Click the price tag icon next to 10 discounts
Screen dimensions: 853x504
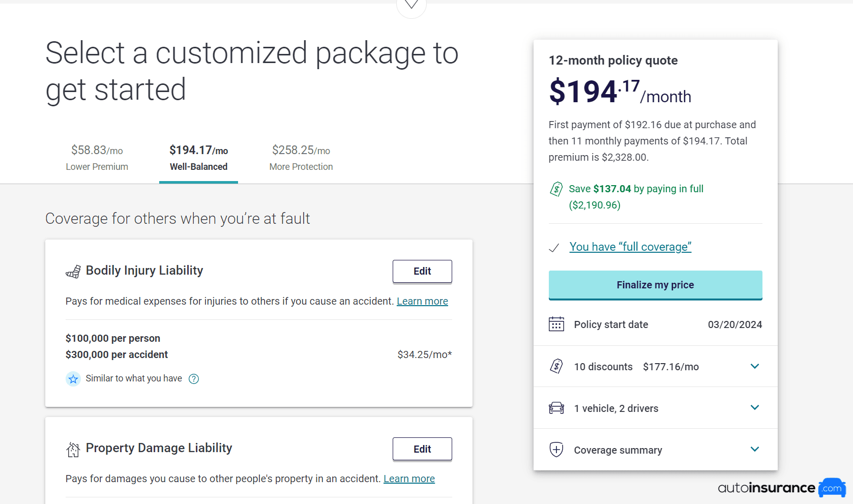coord(557,366)
